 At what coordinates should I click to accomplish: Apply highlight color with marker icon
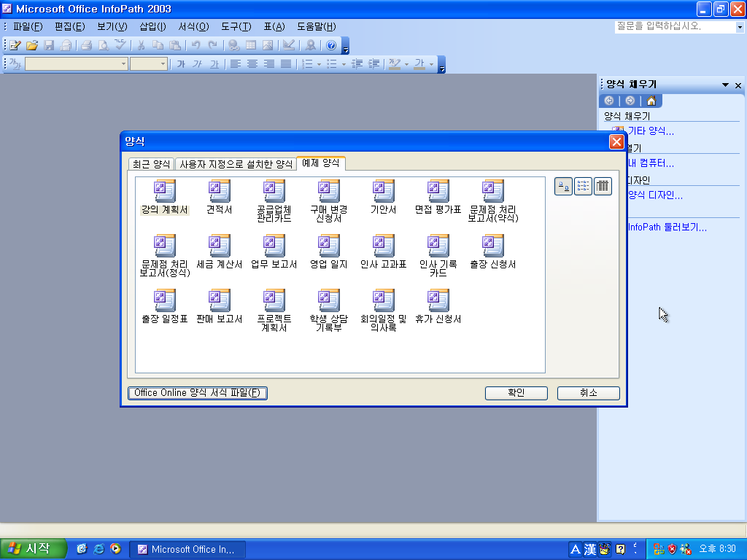(395, 64)
